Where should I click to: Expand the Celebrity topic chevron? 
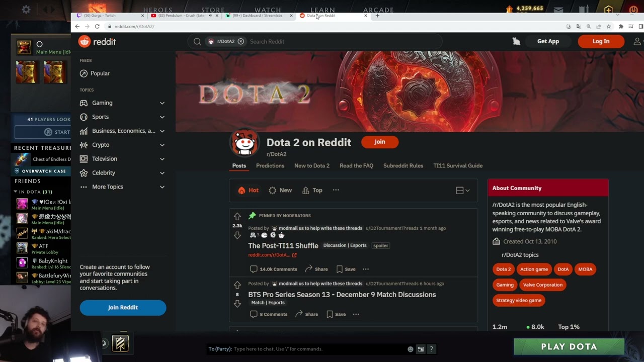point(162,173)
